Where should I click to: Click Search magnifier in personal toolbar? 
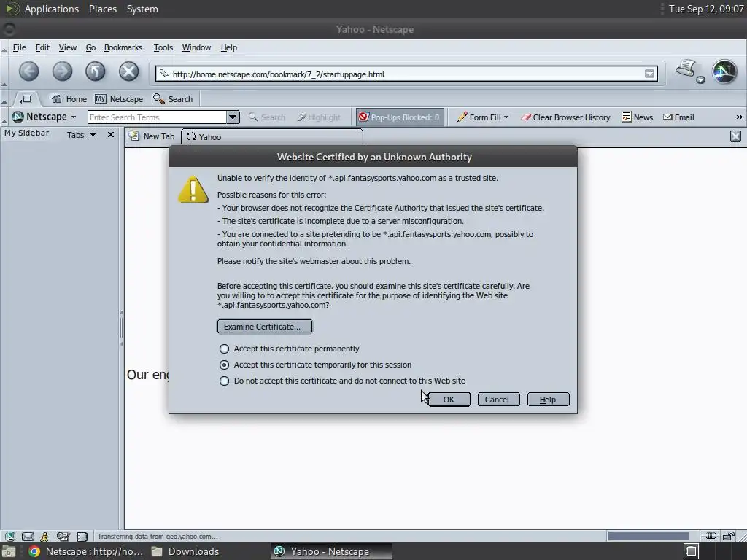coord(173,99)
